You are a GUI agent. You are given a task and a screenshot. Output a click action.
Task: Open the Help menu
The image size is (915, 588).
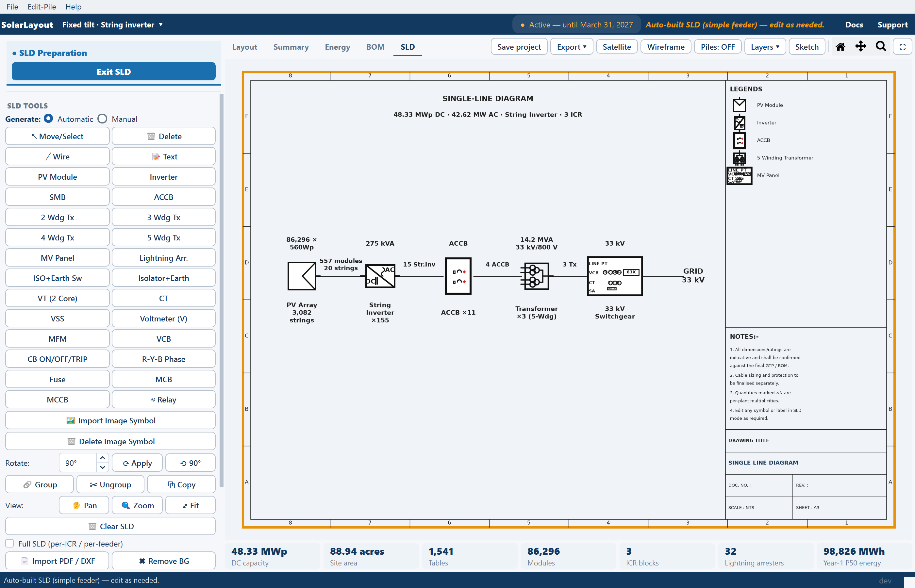[73, 7]
